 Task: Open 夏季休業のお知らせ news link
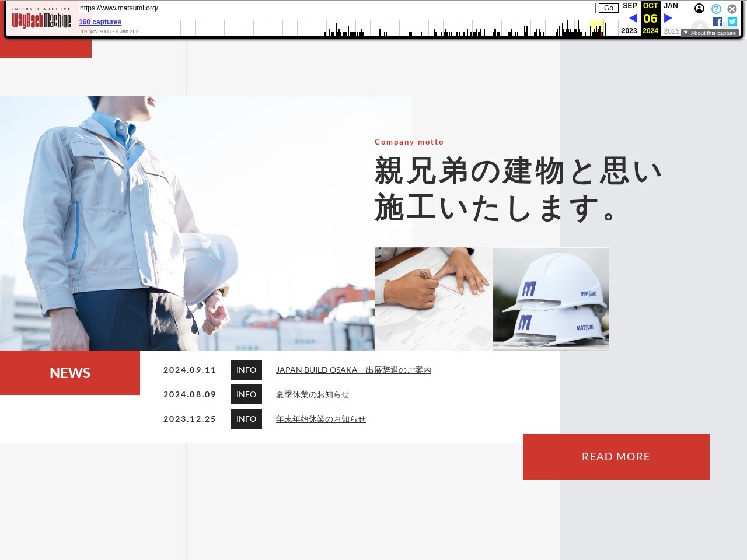point(312,394)
